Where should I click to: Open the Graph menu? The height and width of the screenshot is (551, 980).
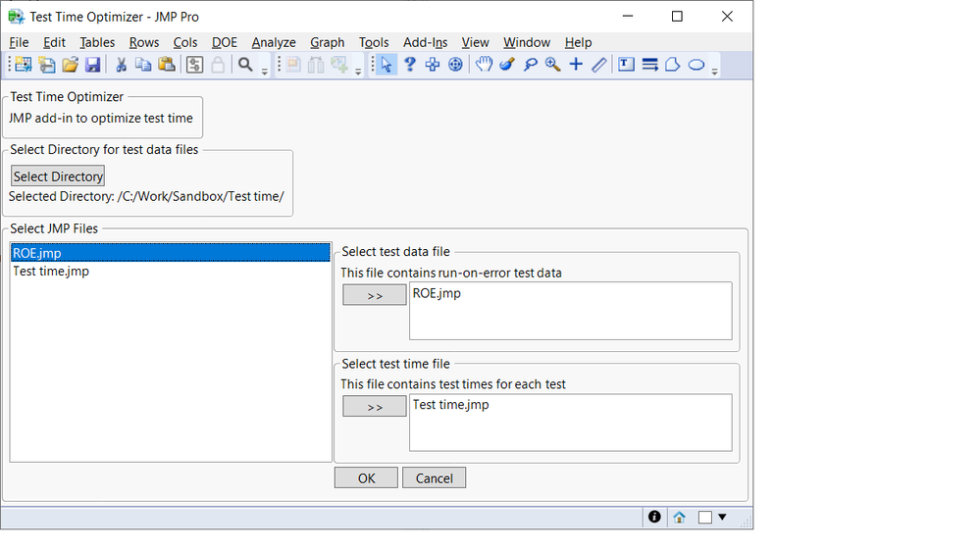pos(328,42)
